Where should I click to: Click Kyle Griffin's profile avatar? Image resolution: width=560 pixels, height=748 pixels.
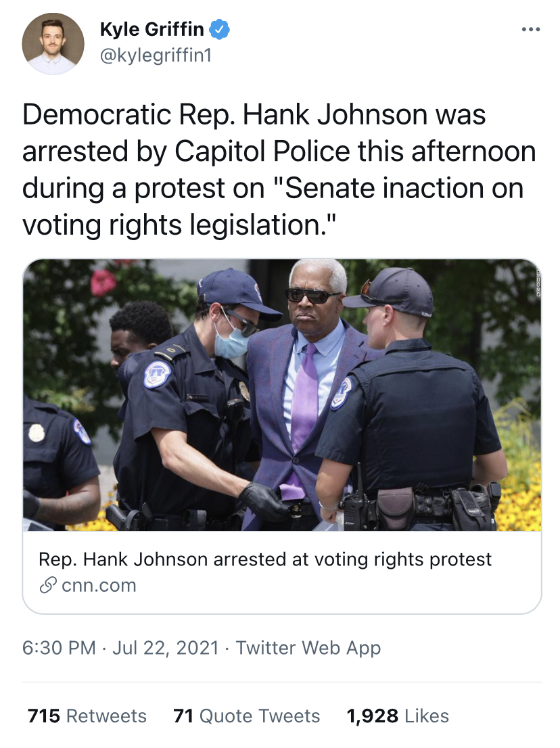pos(53,43)
